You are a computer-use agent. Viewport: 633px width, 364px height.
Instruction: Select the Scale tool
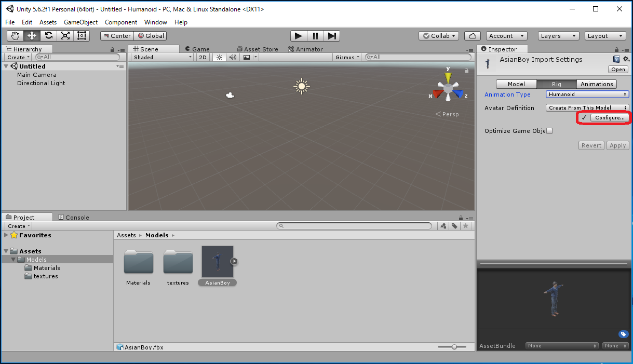[65, 36]
